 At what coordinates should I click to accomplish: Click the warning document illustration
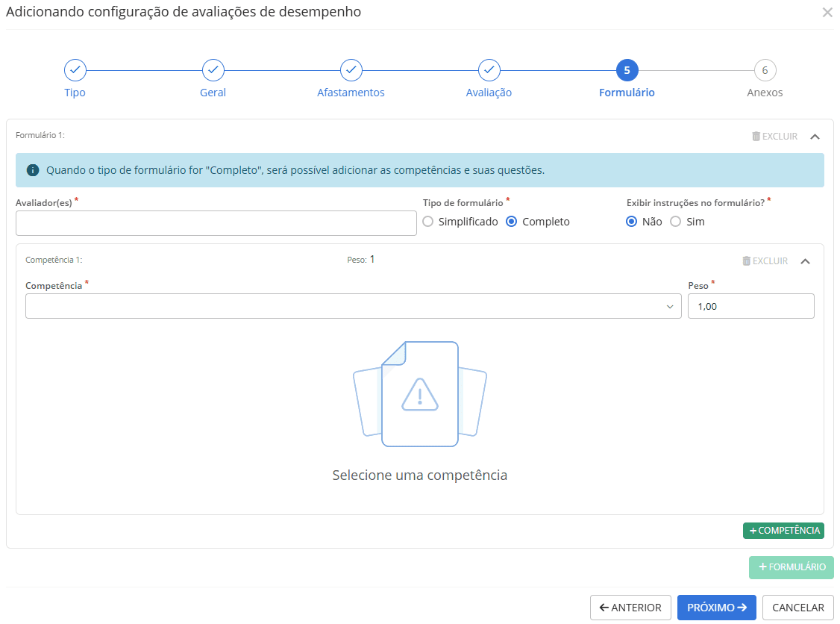click(x=420, y=394)
